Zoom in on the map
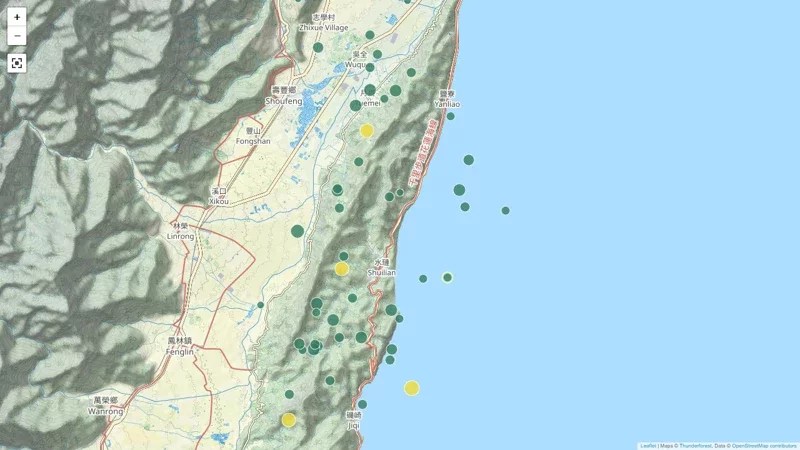This screenshot has height=450, width=800. tap(17, 17)
